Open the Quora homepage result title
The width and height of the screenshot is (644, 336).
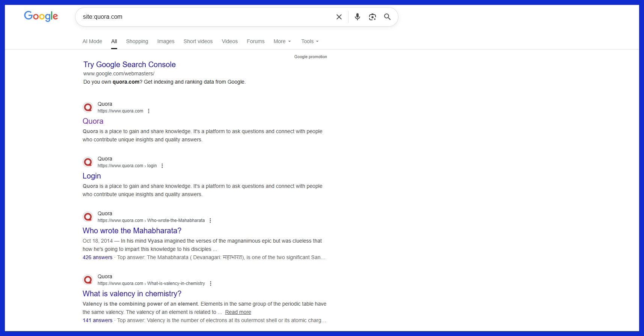[93, 121]
